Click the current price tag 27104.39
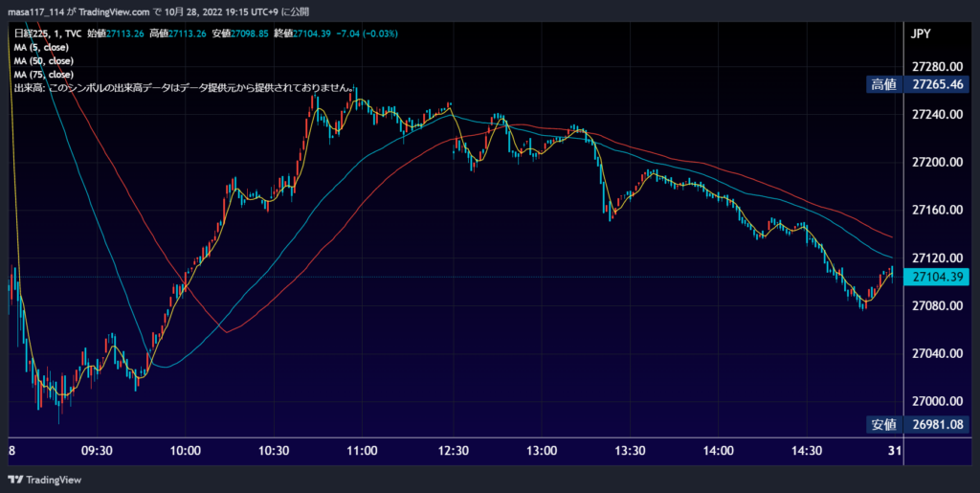Image resolution: width=980 pixels, height=493 pixels. (x=936, y=277)
